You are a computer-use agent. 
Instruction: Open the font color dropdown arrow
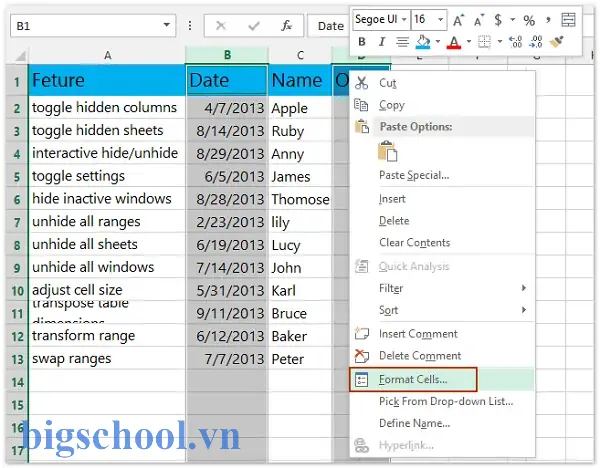(x=468, y=41)
